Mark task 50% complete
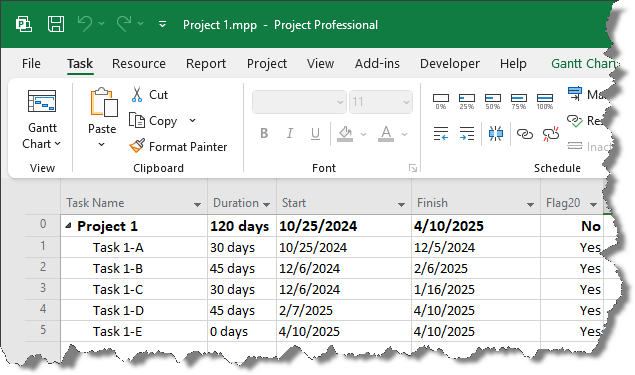The height and width of the screenshot is (375, 635). [492, 101]
